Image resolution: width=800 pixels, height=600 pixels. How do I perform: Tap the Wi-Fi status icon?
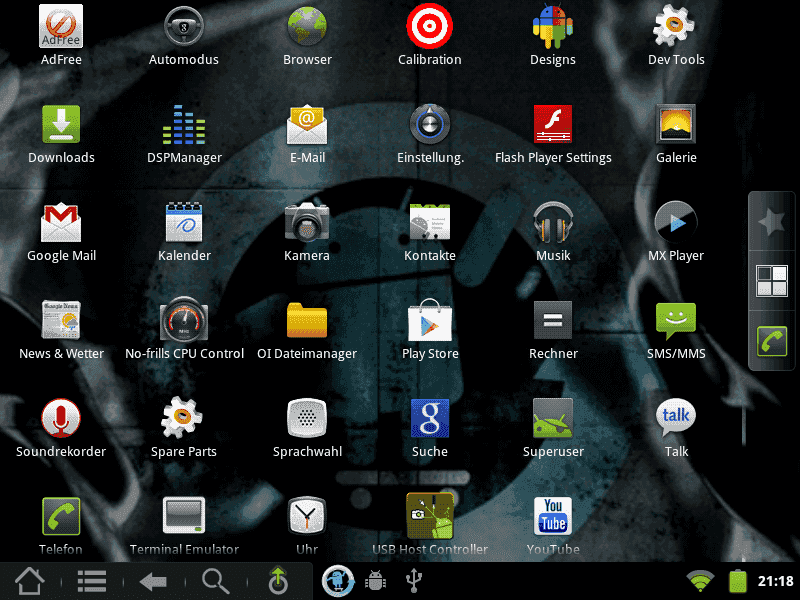coord(700,581)
